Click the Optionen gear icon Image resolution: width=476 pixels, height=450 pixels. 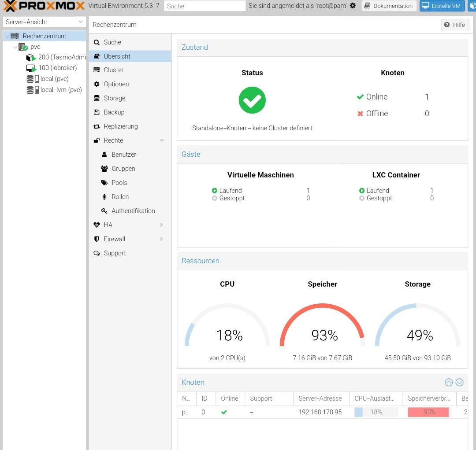(97, 84)
